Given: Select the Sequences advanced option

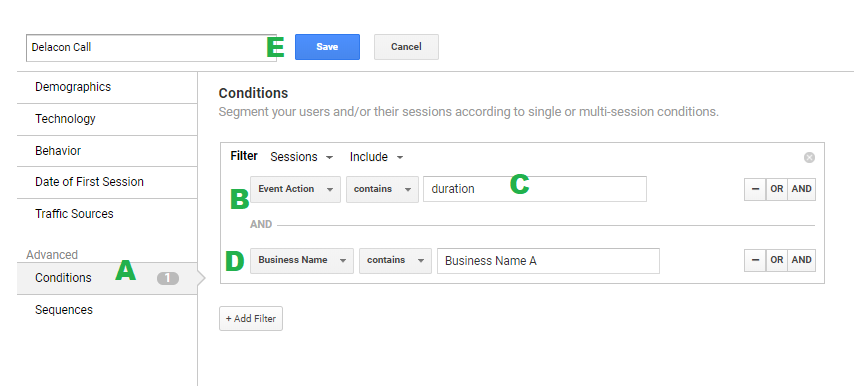Looking at the screenshot, I should (x=107, y=310).
